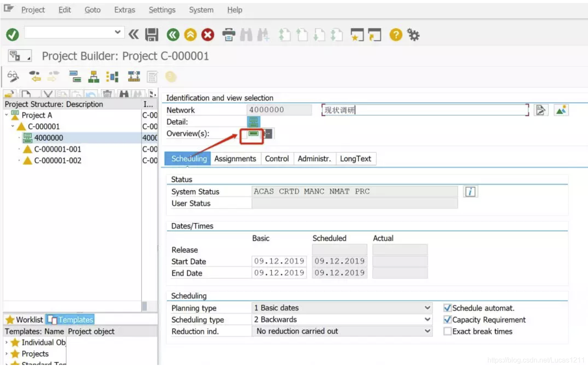
Task: Enable Exact break times checkbox
Action: click(447, 331)
